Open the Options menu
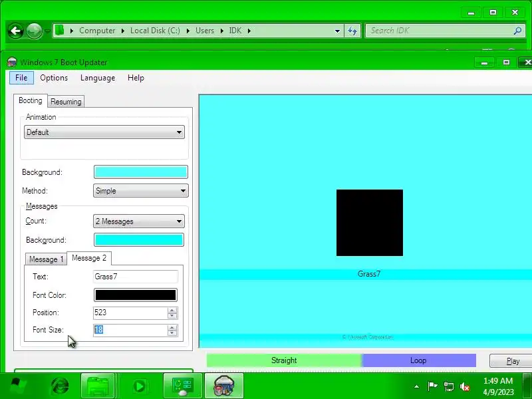Image resolution: width=532 pixels, height=399 pixels. pos(54,78)
